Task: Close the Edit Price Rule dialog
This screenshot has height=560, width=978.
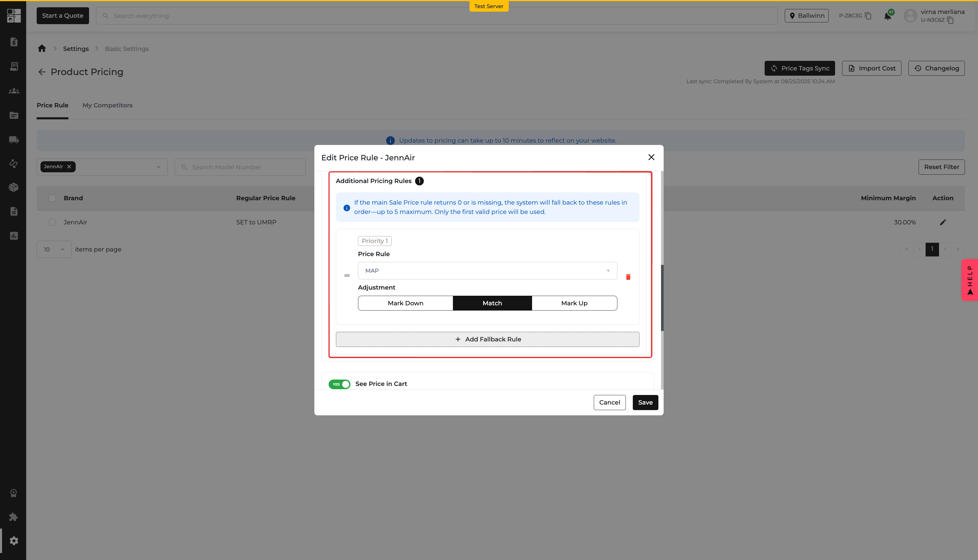Action: 651,157
